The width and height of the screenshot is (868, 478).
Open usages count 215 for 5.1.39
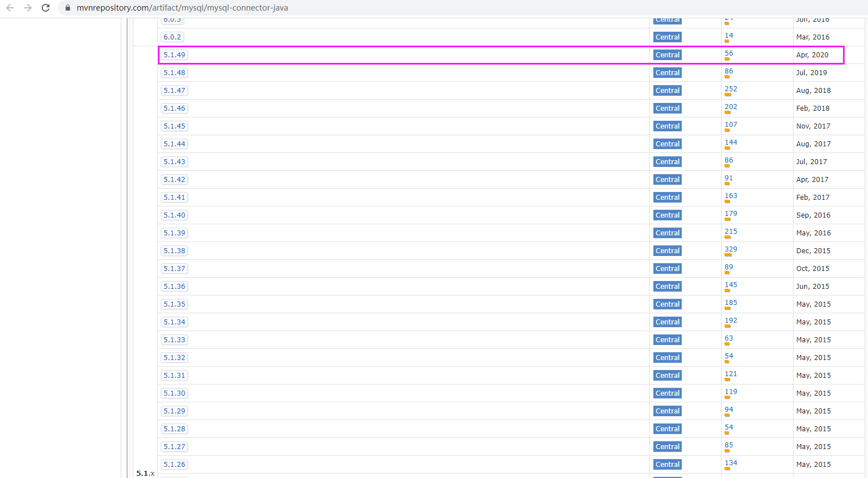(x=731, y=231)
